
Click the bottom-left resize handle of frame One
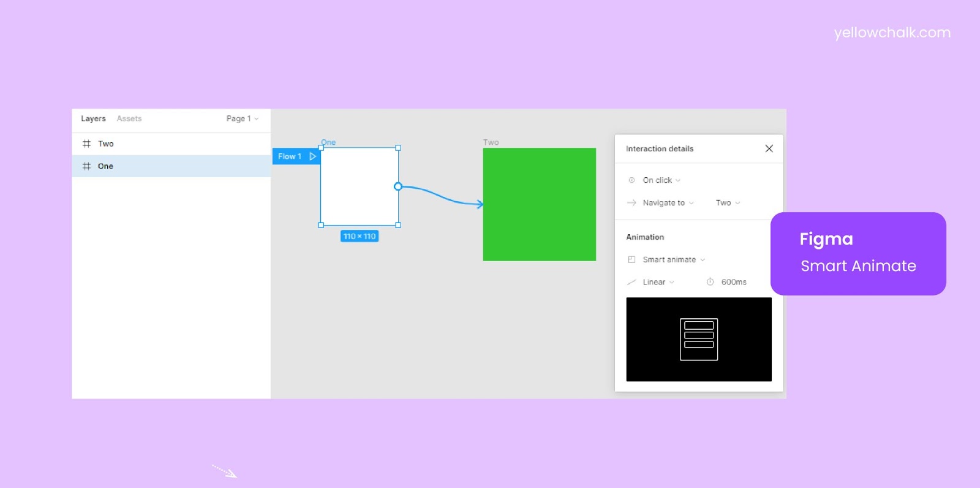click(321, 225)
